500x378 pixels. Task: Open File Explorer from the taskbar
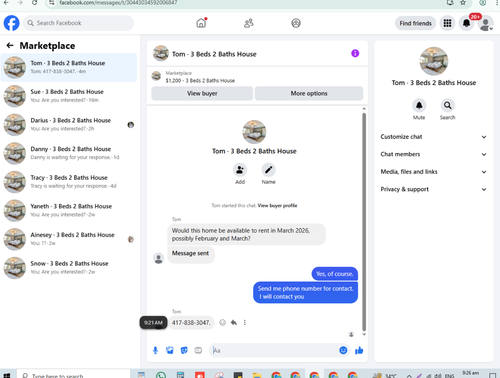tap(257, 375)
